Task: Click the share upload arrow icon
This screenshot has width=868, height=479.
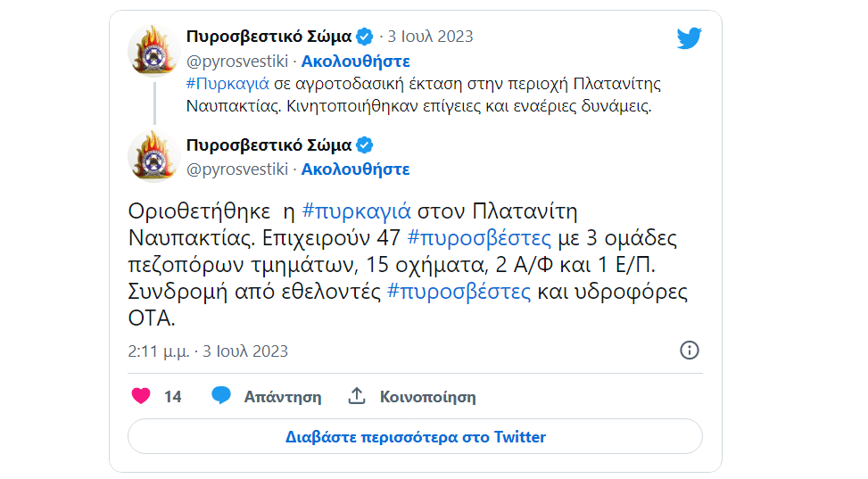Action: click(357, 396)
